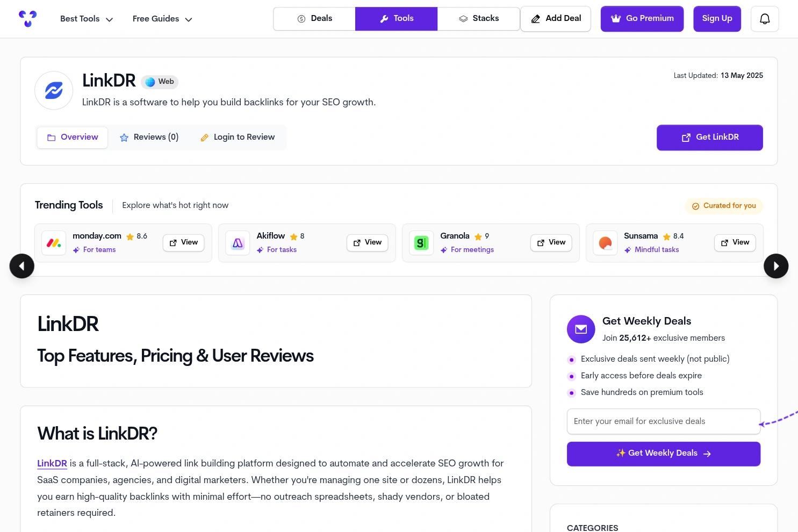Click View button for Akiflow
Viewport: 798px width, 532px height.
click(x=367, y=243)
